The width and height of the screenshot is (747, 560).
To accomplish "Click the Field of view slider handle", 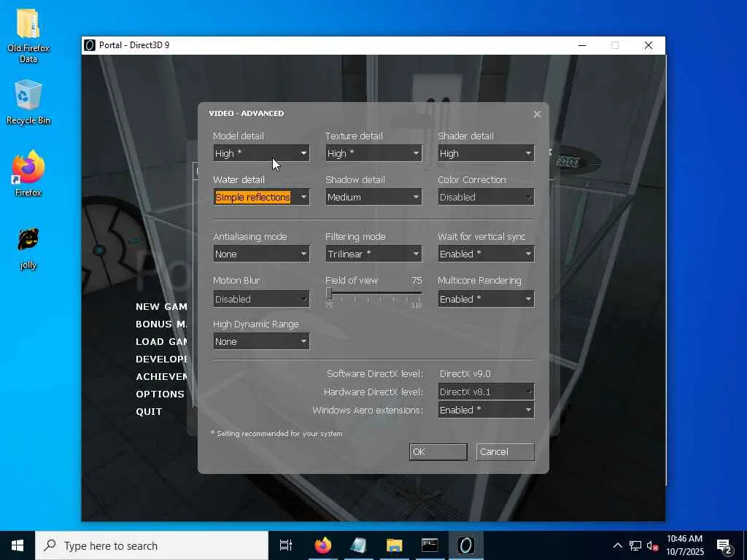I will tap(329, 293).
